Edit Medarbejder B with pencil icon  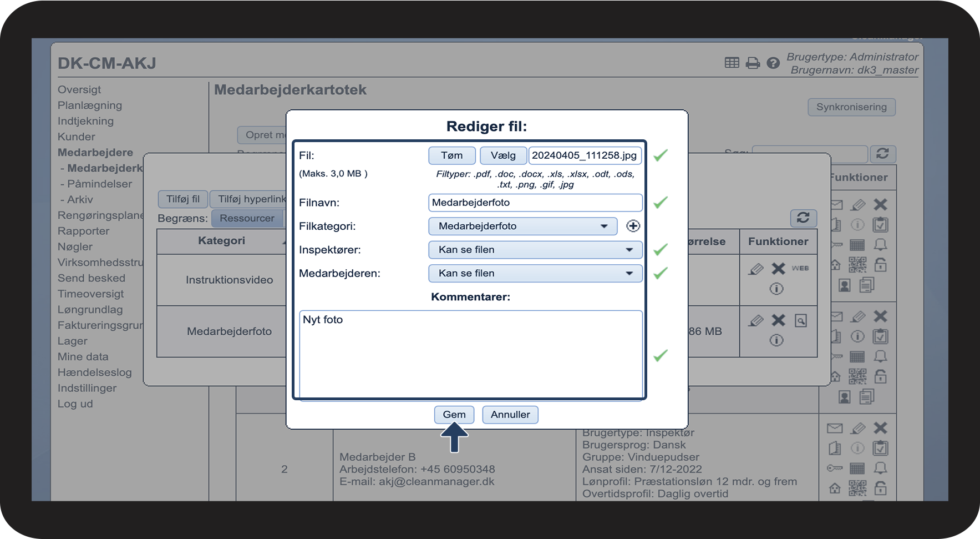tap(858, 428)
